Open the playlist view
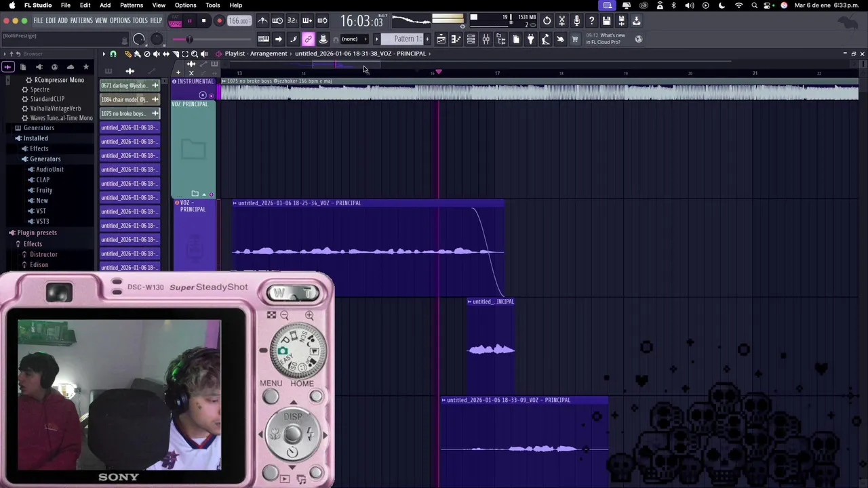Image resolution: width=868 pixels, height=488 pixels. 441,39
